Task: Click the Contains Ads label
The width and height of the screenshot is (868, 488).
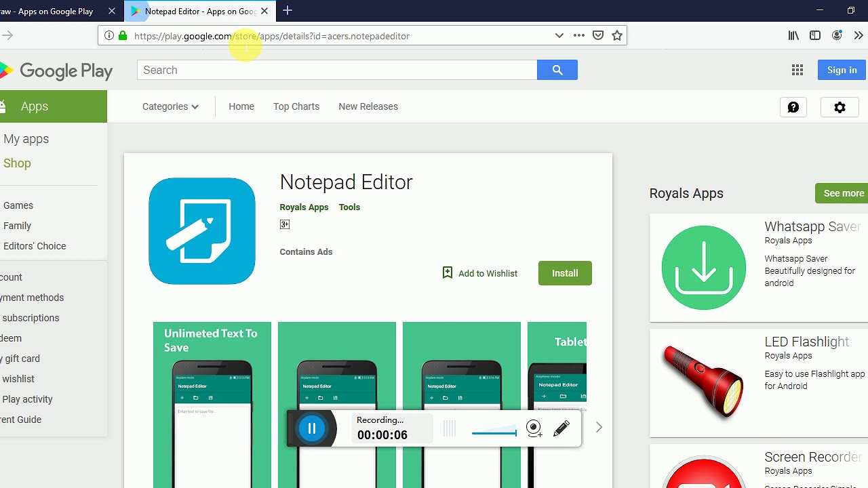Action: pos(306,252)
